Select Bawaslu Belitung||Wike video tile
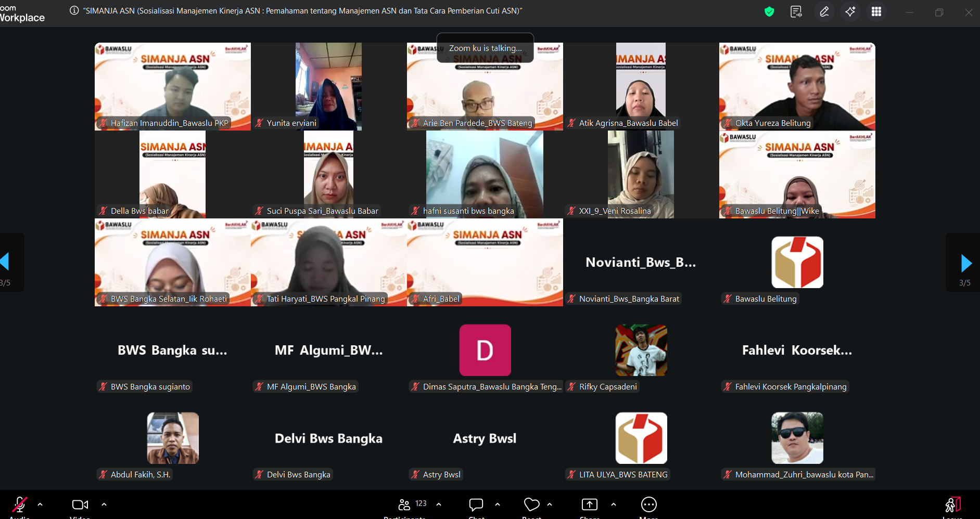This screenshot has height=519, width=980. coord(797,174)
